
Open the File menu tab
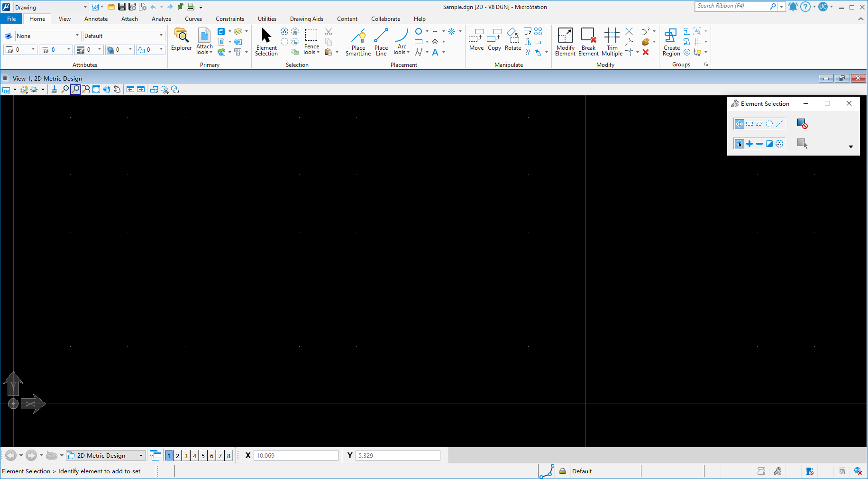tap(11, 19)
